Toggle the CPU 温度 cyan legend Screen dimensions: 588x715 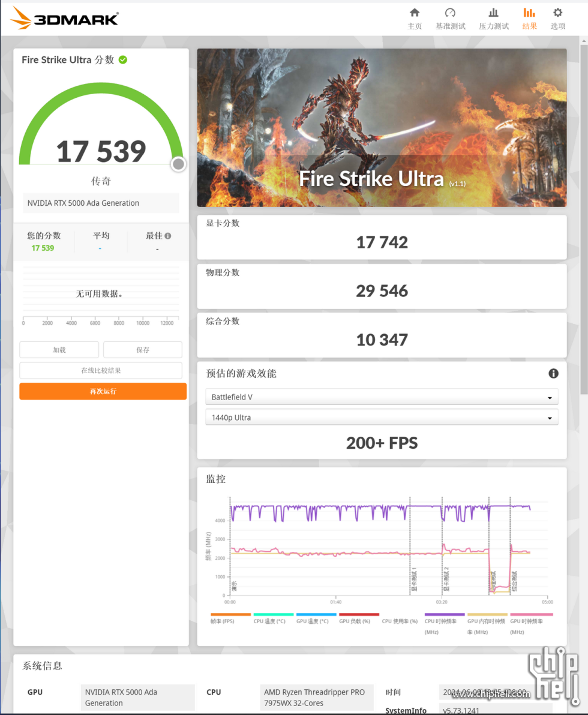click(273, 618)
